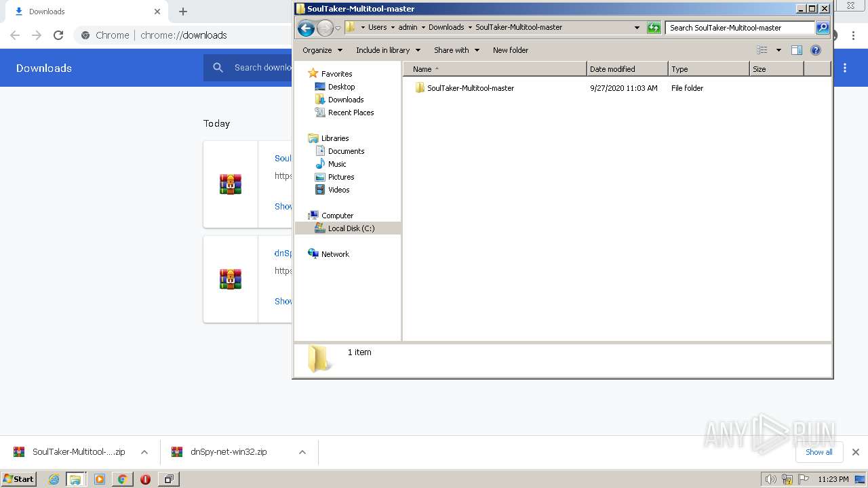868x488 pixels.
Task: Open Windows Media Player from taskbar
Action: click(x=100, y=479)
